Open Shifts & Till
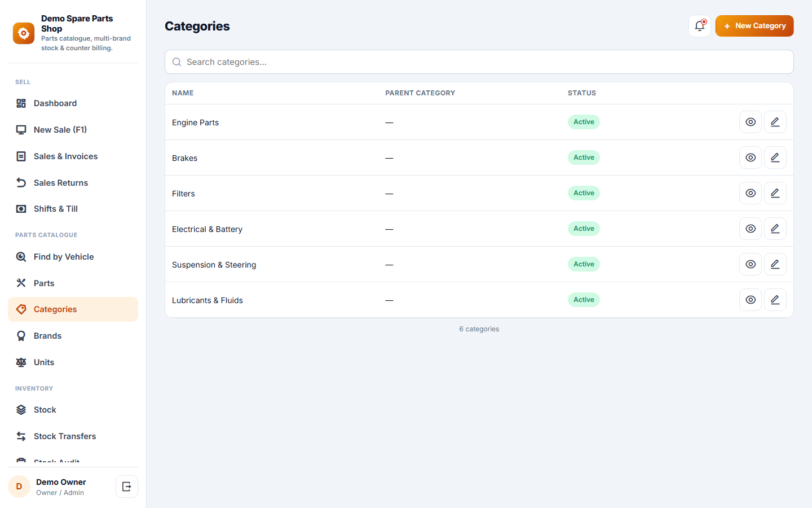The image size is (812, 508). (x=73, y=209)
